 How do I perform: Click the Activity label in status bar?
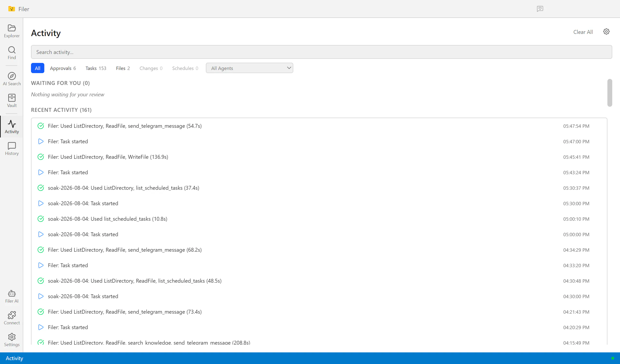tap(14, 358)
